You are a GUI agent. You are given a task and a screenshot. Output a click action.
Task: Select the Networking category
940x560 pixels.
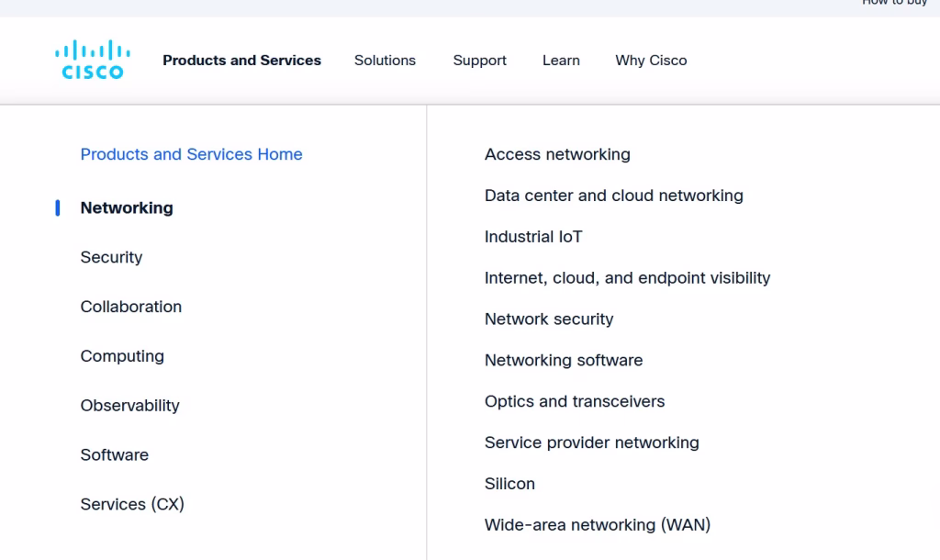(127, 208)
